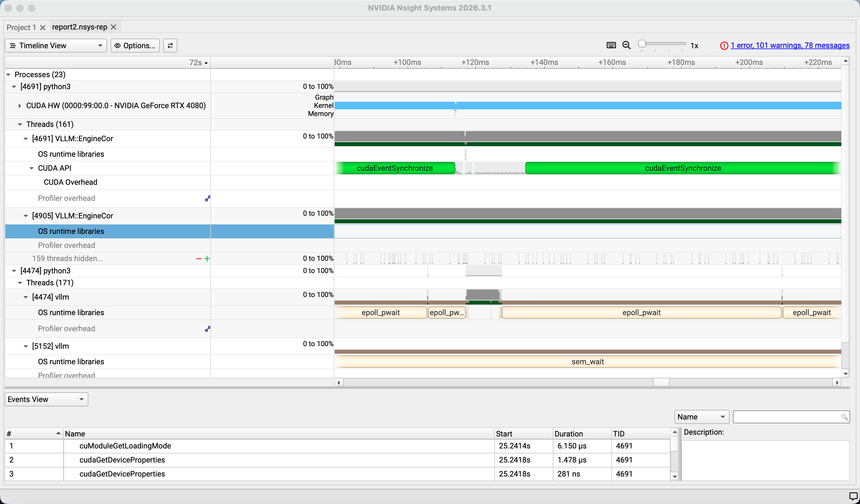Collapse the Threads (161) node

[20, 125]
